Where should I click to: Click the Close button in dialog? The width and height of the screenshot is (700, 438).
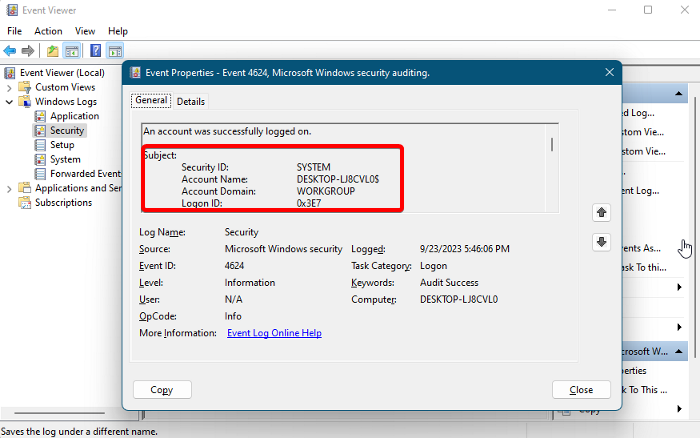tap(581, 389)
